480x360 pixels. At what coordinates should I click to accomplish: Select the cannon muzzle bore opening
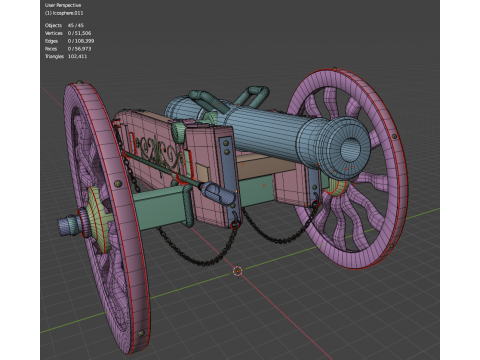tap(350, 149)
